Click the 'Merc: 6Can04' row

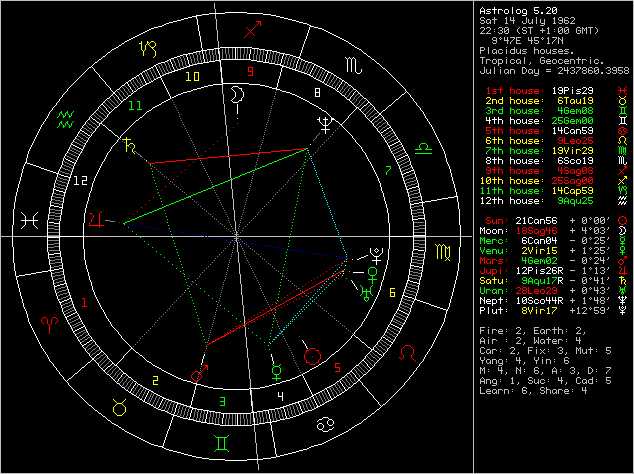pyautogui.click(x=554, y=241)
